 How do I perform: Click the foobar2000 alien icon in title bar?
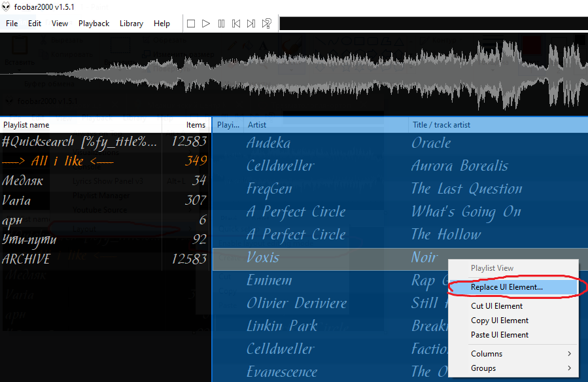click(6, 7)
